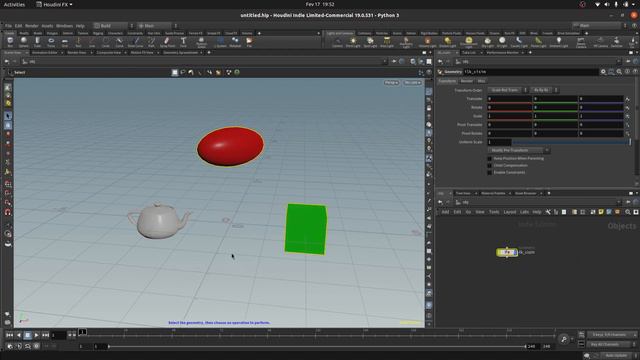Viewport: 640px width, 360px height.
Task: Add a Volume Light from the shelf
Action: pos(427,41)
